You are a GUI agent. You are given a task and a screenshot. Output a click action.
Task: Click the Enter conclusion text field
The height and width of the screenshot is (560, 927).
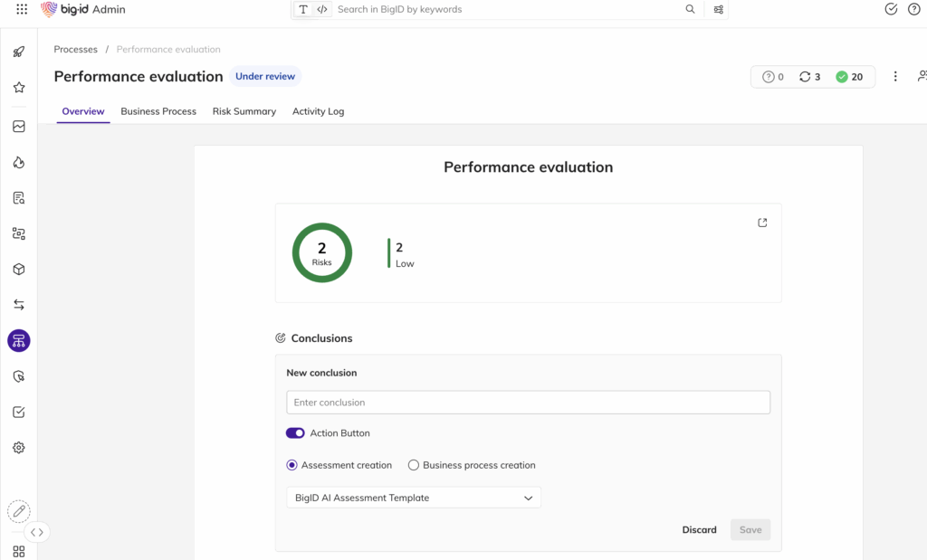tap(528, 403)
